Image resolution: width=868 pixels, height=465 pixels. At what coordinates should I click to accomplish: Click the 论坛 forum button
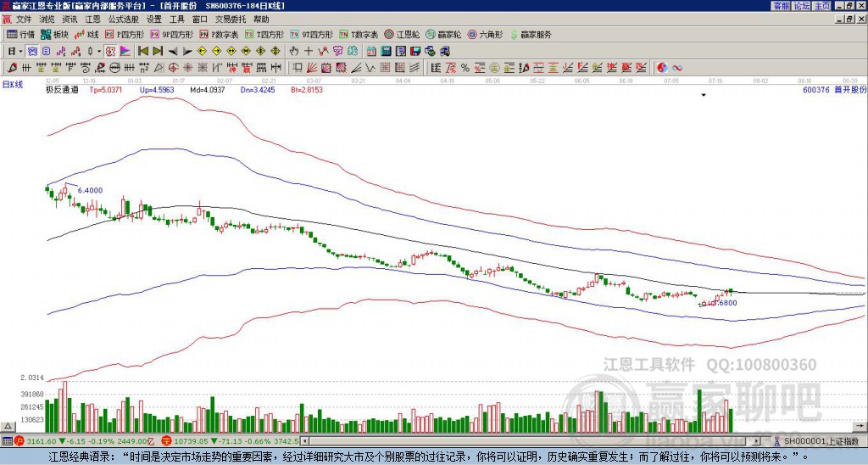(801, 6)
